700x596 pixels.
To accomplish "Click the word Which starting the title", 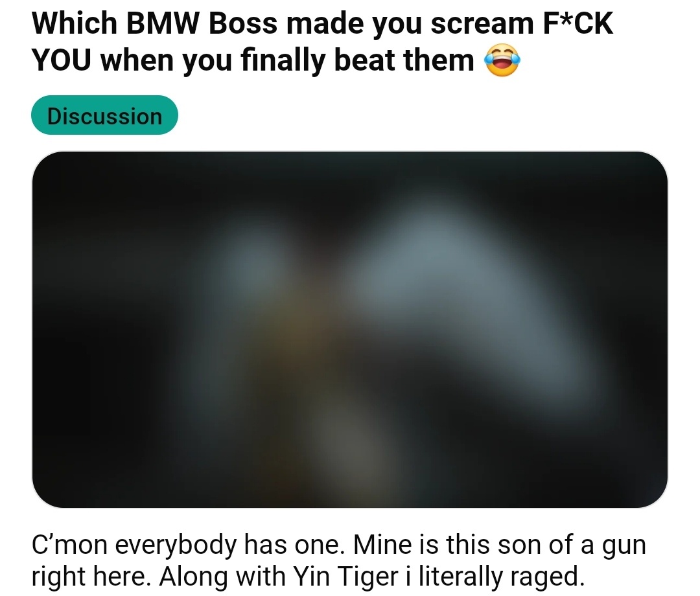I will pyautogui.click(x=75, y=23).
